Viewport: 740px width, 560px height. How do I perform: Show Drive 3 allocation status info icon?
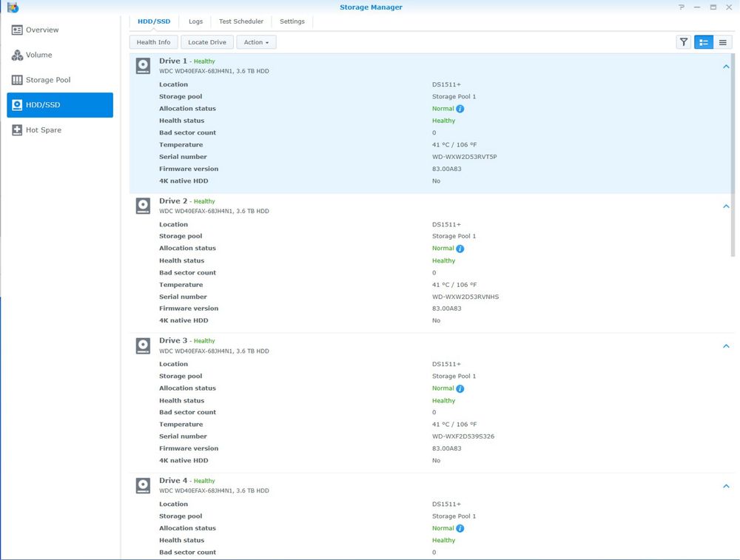(x=460, y=388)
